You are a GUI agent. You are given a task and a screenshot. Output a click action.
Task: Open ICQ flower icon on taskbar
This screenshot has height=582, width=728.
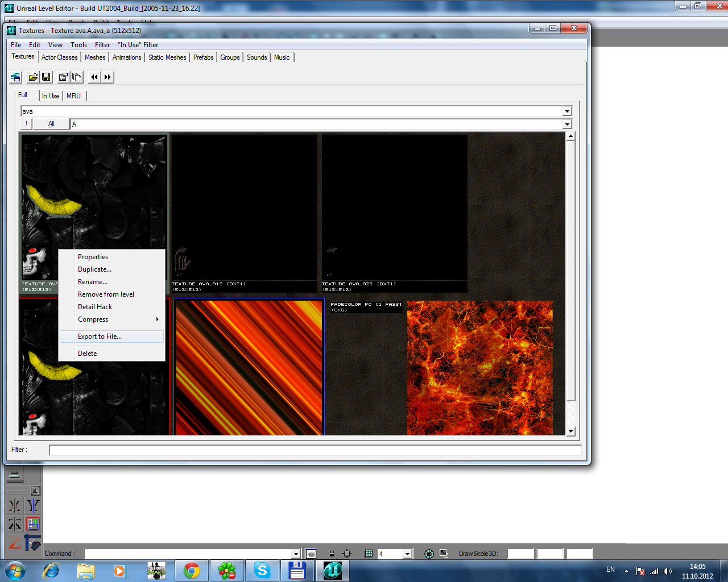coord(226,571)
